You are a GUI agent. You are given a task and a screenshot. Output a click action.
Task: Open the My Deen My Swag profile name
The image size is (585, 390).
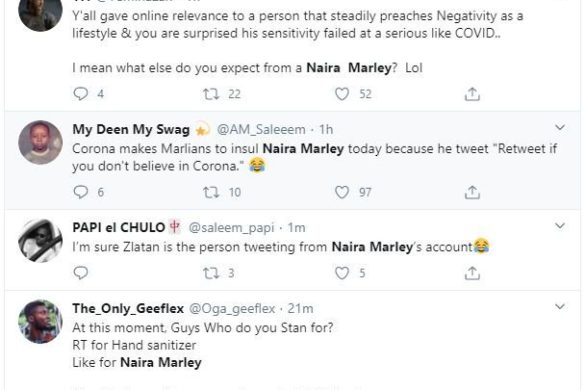point(131,130)
